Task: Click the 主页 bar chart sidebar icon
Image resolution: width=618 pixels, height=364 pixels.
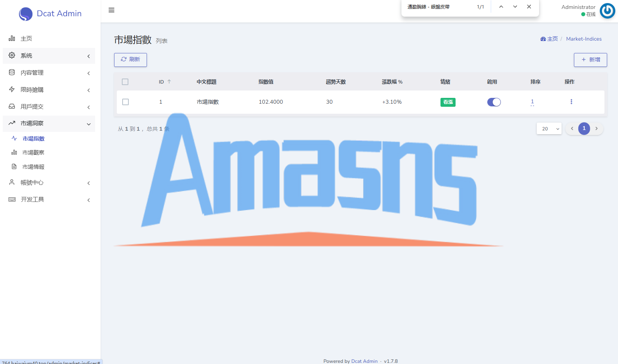Action: coord(12,38)
